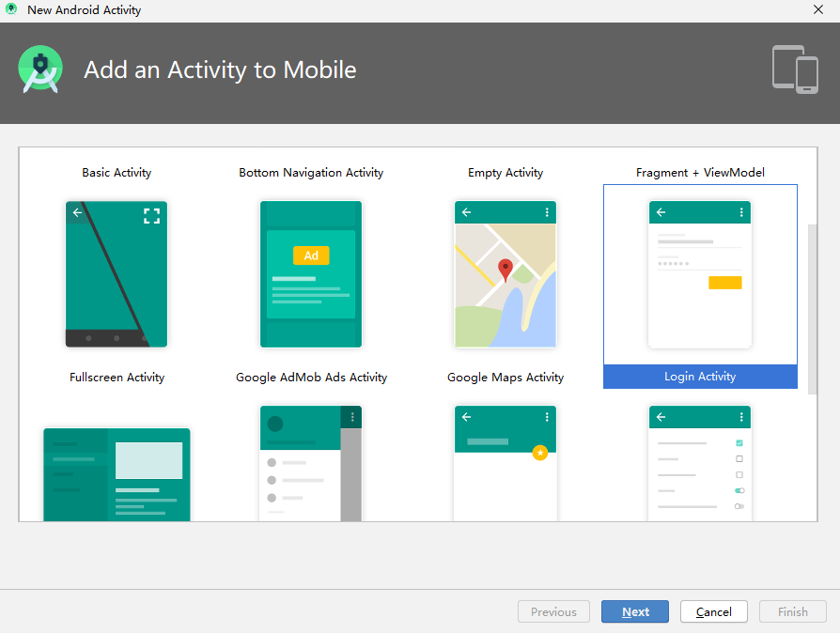Click the three-dot overflow icon in Empty Activity preview
The image size is (840, 633).
(x=546, y=212)
